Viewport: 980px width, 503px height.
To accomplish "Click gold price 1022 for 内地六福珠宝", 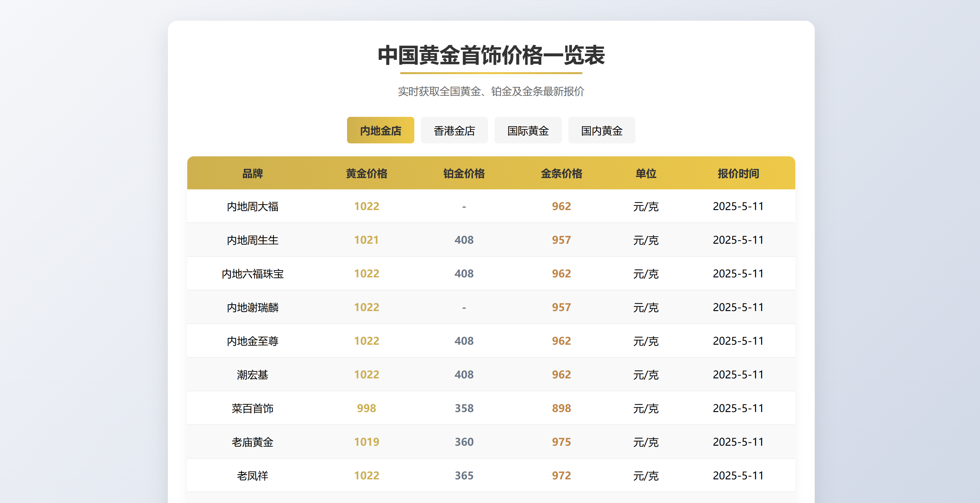I will click(366, 274).
